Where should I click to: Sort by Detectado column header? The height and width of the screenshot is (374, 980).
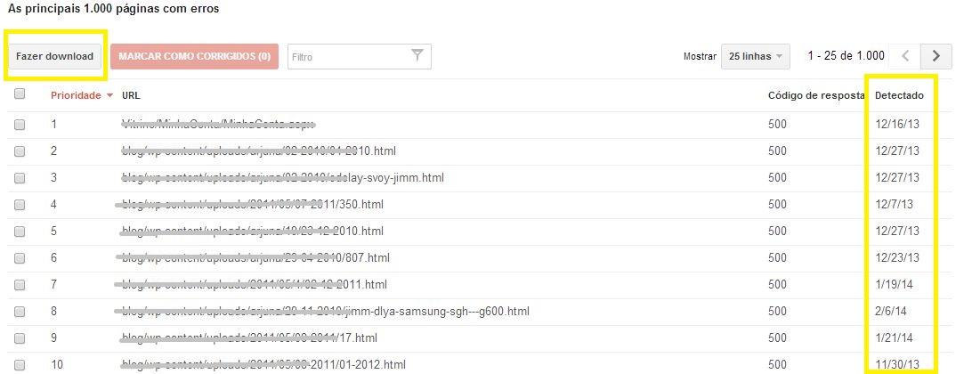point(899,95)
